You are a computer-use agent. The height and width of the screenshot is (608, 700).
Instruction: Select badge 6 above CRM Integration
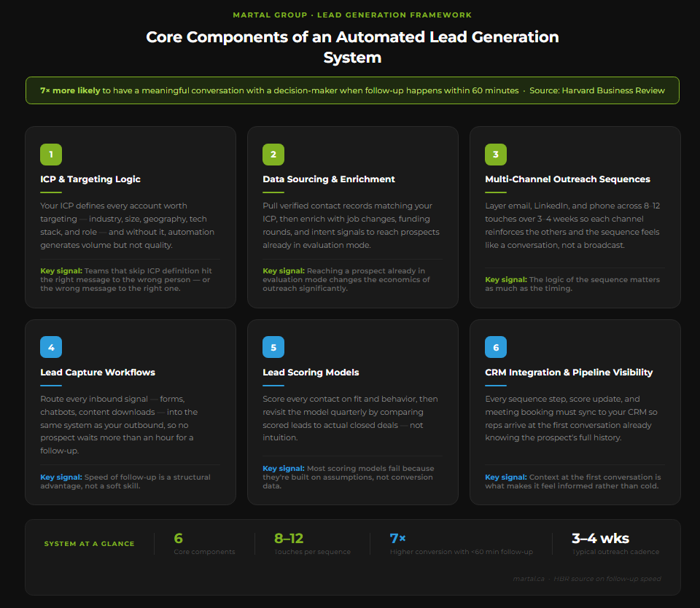click(x=496, y=347)
